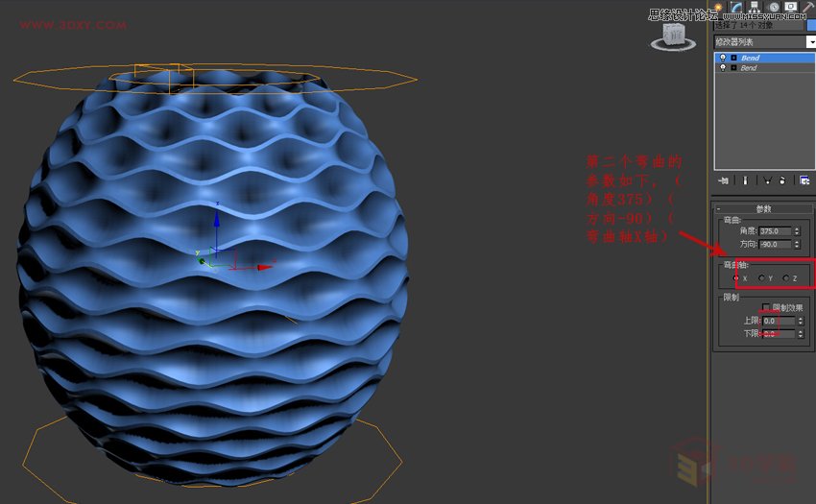Viewport: 816px width, 504px height.
Task: Select the lower Bend modifier in stack
Action: pyautogui.click(x=765, y=68)
